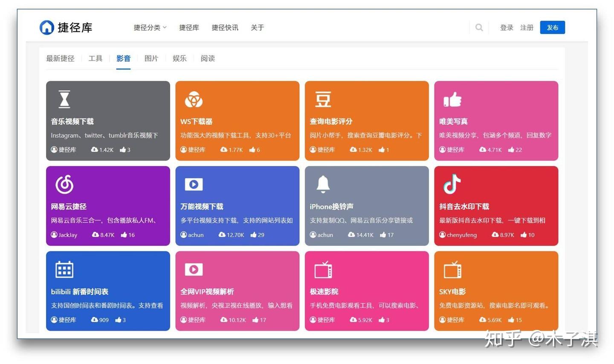Image resolution: width=614 pixels, height=364 pixels.
Task: Open the 全网VIP视频解析 title link
Action: tap(207, 292)
